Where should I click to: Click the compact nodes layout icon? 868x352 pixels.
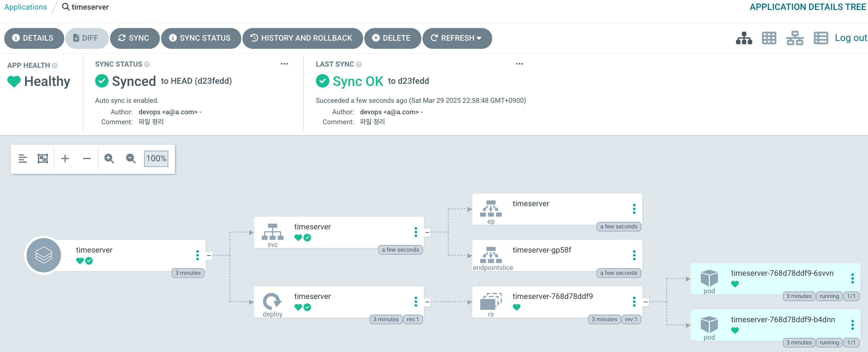click(23, 158)
